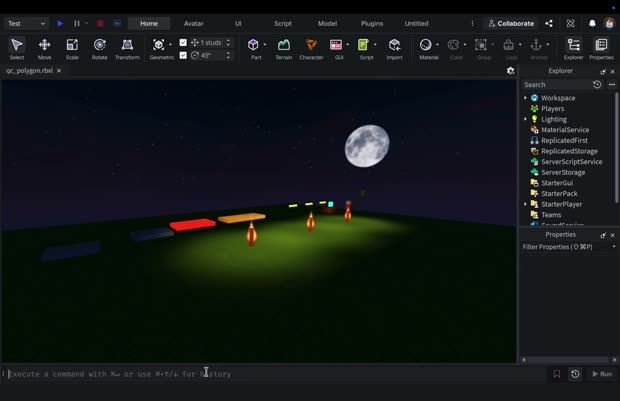Open the ribbon overflow menu
The image size is (620, 401).
point(473,23)
